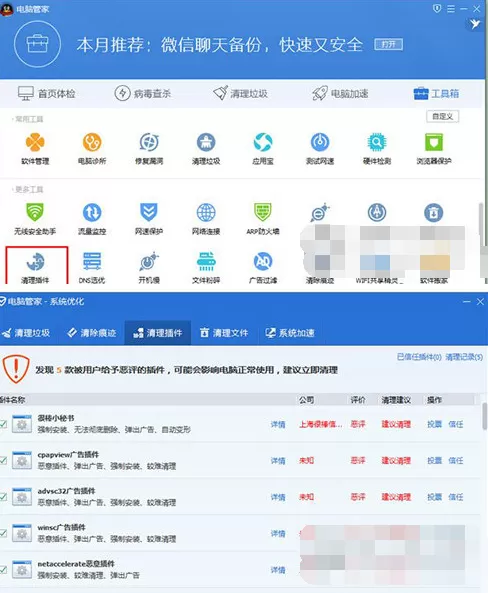Uncheck the netaccelerate恶意插件 checkbox
The height and width of the screenshot is (593, 488).
pos(3,569)
